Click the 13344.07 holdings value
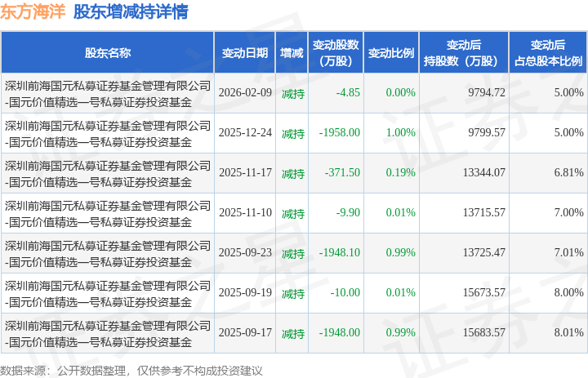The width and height of the screenshot is (588, 378). tap(484, 172)
